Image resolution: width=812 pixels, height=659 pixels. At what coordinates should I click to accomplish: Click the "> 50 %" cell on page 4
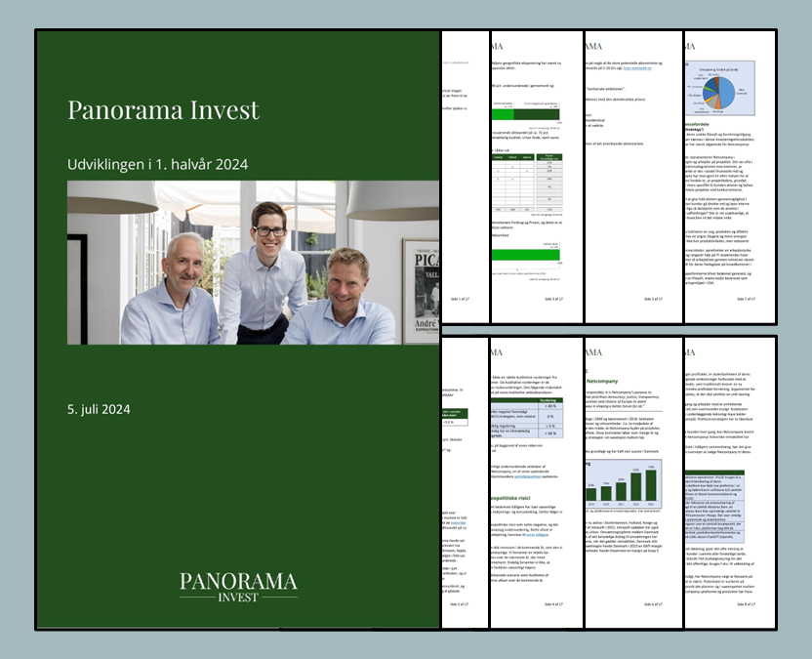[x=550, y=433]
